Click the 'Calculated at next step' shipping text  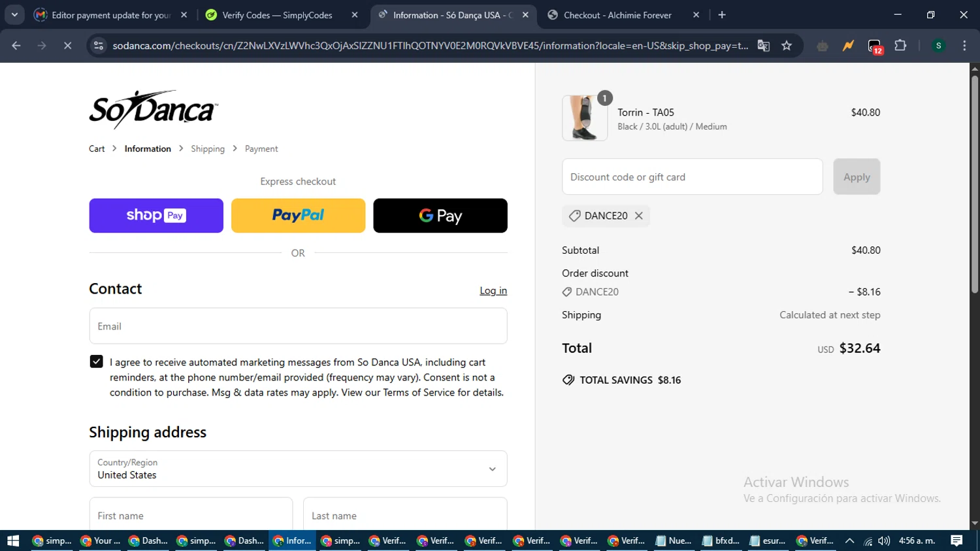830,314
